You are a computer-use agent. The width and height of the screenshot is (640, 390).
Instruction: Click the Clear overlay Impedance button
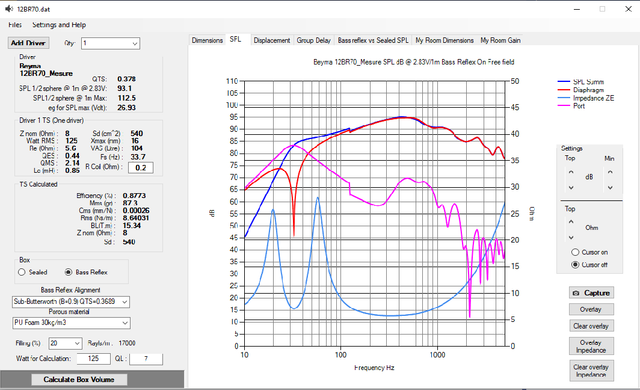[x=591, y=371]
